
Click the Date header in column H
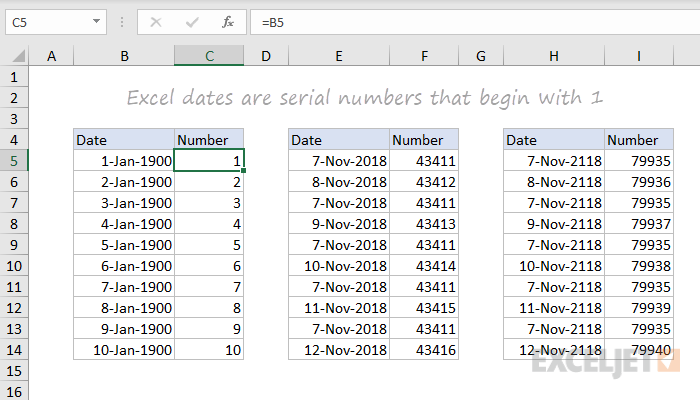(x=554, y=140)
